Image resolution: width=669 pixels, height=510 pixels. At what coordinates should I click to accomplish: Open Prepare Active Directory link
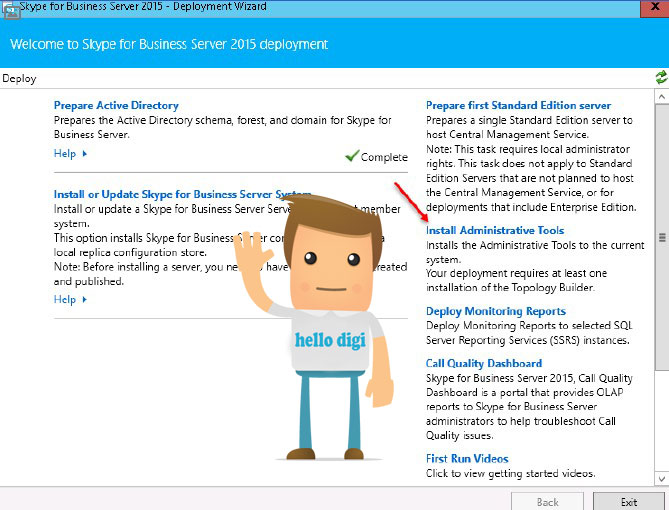(116, 105)
